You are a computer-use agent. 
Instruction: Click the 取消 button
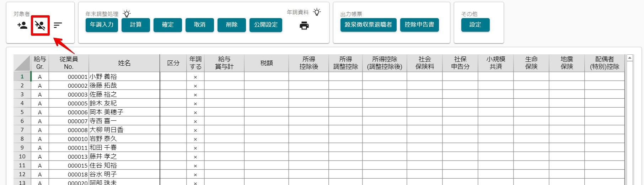[x=200, y=25]
